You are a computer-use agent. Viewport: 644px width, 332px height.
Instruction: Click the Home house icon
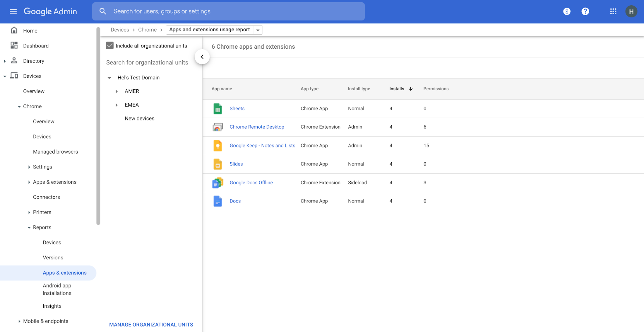pos(14,30)
